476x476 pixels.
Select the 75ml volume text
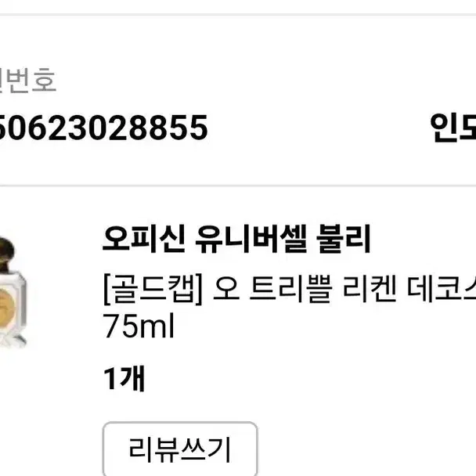click(x=139, y=326)
